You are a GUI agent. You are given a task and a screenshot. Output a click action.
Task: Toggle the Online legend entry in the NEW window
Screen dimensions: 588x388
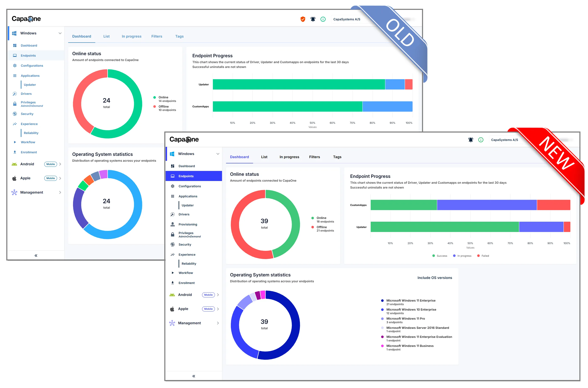click(x=323, y=220)
